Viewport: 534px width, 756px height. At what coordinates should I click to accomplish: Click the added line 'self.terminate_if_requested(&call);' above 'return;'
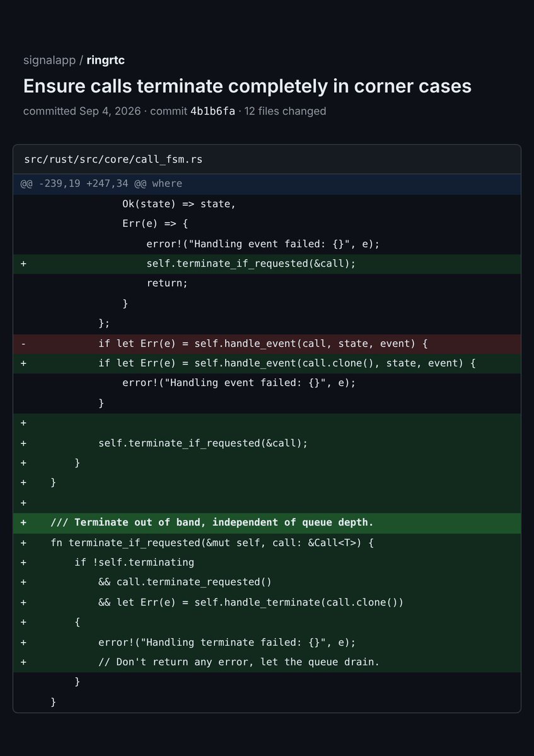[x=267, y=264]
